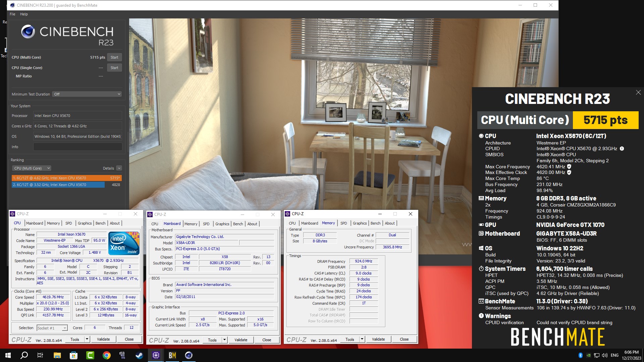644x362 pixels.
Task: Click Close button in CPU-Z Mainboard window
Action: point(267,340)
